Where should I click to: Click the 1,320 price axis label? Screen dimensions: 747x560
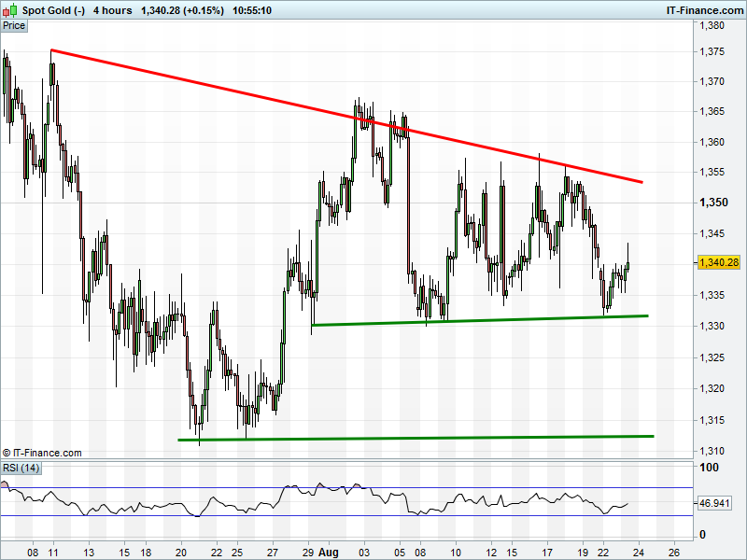coord(712,388)
